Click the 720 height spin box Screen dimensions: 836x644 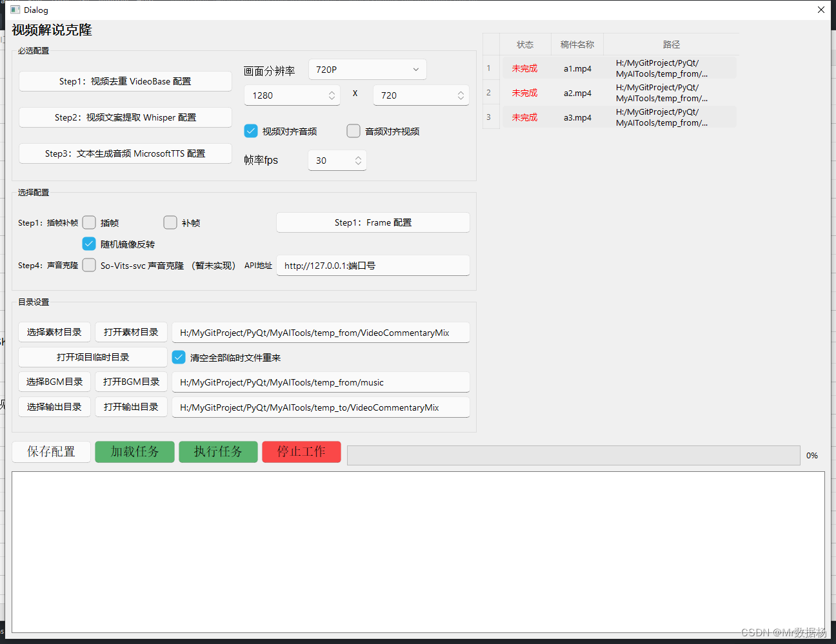click(x=421, y=95)
